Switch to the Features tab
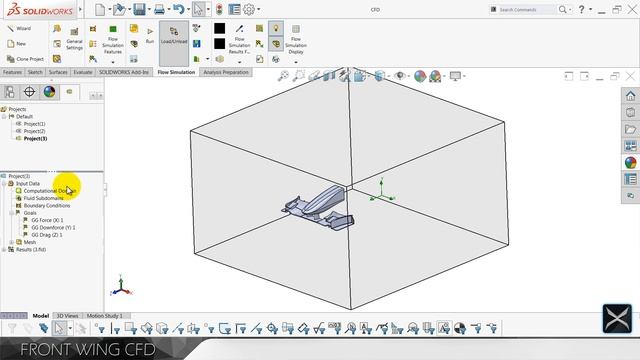 [x=12, y=72]
